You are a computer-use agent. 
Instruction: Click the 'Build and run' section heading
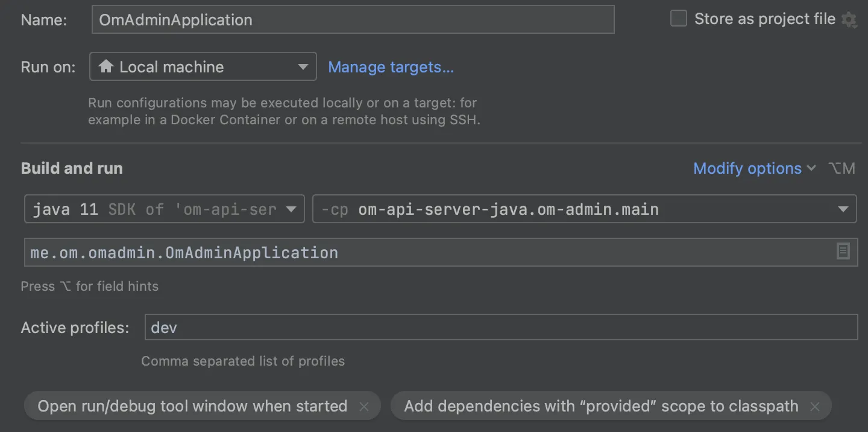coord(72,168)
